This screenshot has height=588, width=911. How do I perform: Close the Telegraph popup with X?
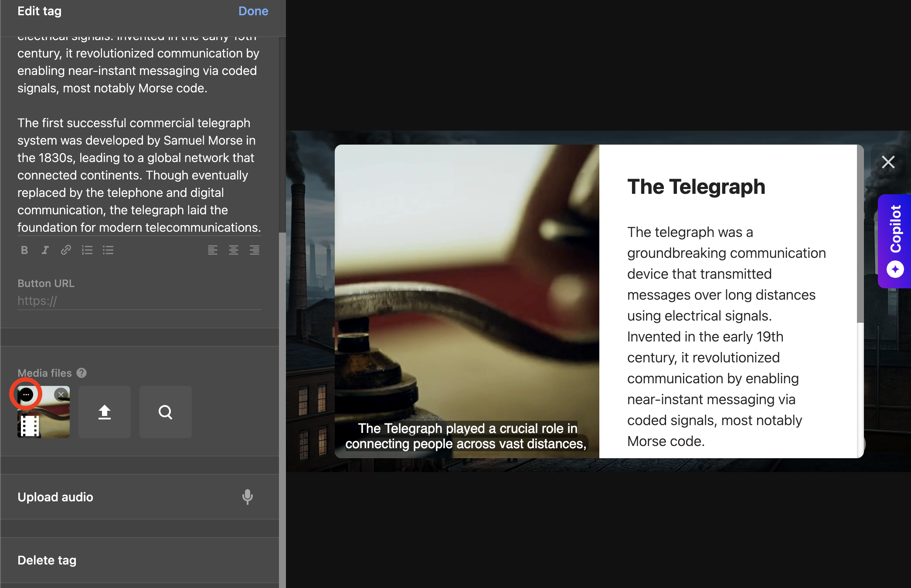coord(888,162)
